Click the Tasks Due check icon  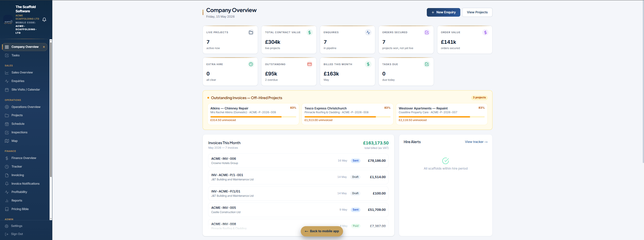pyautogui.click(x=427, y=64)
